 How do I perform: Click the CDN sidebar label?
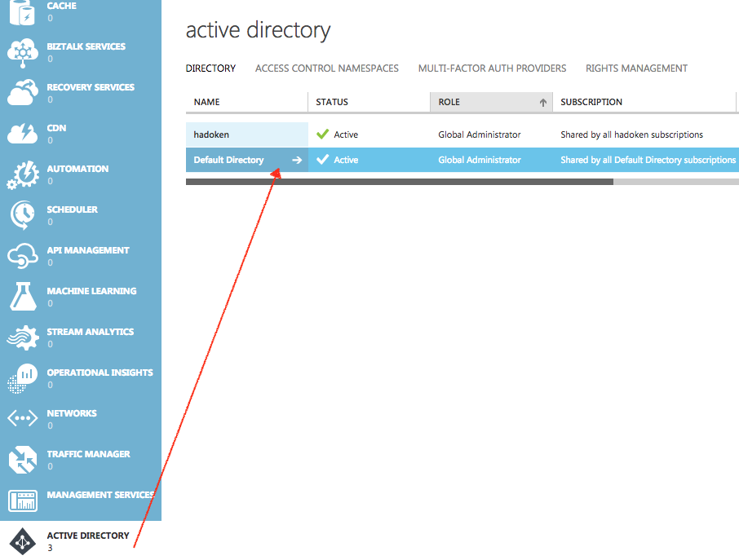coord(56,128)
